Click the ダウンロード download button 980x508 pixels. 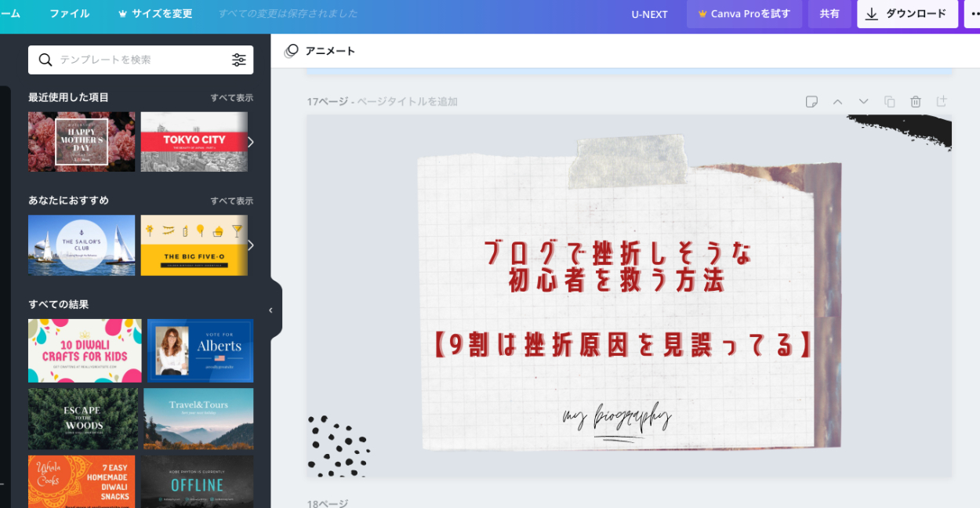(x=907, y=14)
